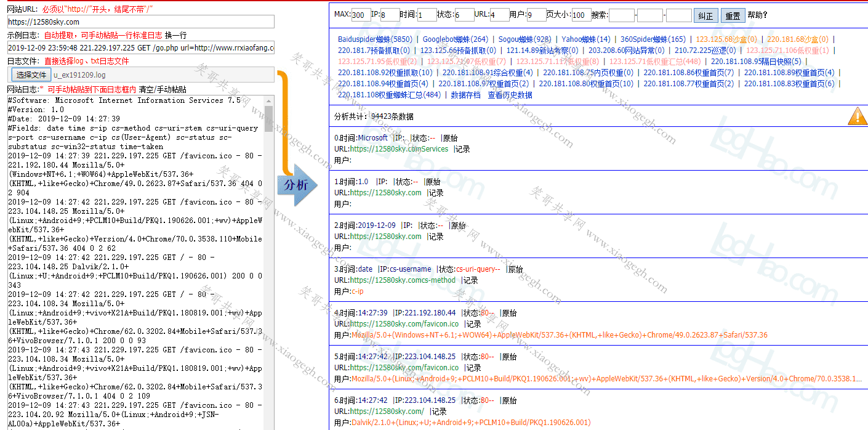Viewport: 868px width, 430px height.
Task: Open 220.181.108.94权重首页(4) link
Action: pos(383,83)
